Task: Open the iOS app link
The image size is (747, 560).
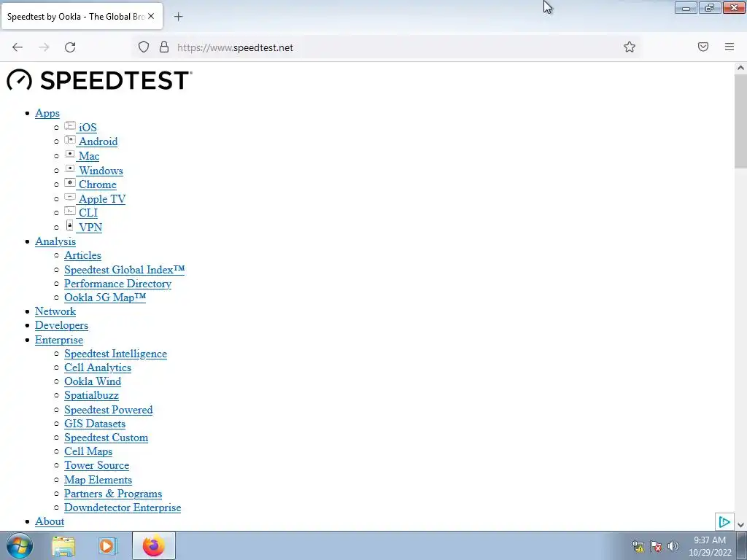Action: tap(88, 128)
